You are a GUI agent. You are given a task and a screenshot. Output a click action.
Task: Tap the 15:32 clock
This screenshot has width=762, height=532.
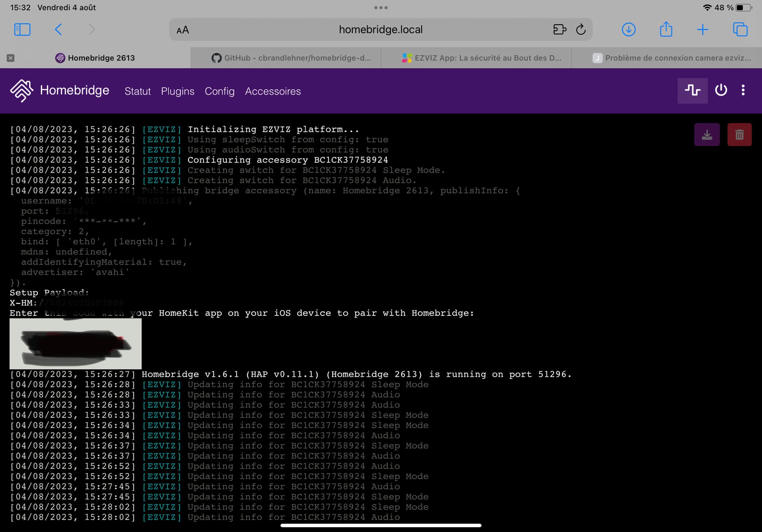pyautogui.click(x=20, y=8)
